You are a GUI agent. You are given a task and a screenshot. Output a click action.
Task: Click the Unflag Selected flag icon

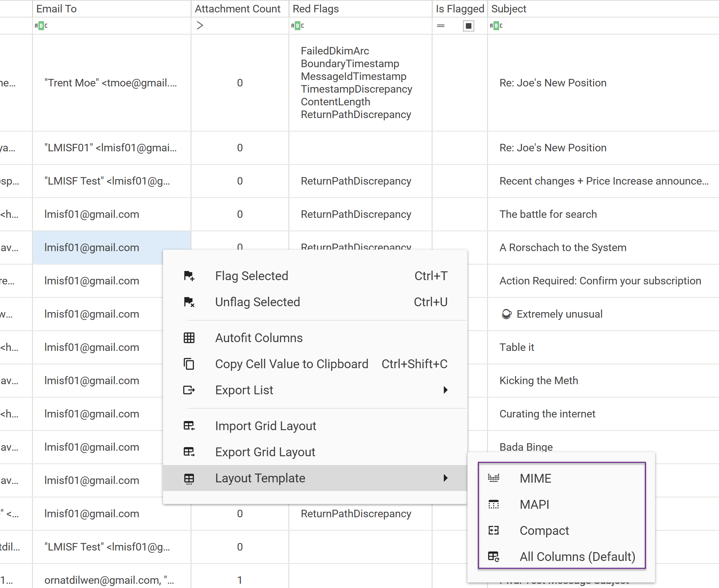(x=189, y=302)
